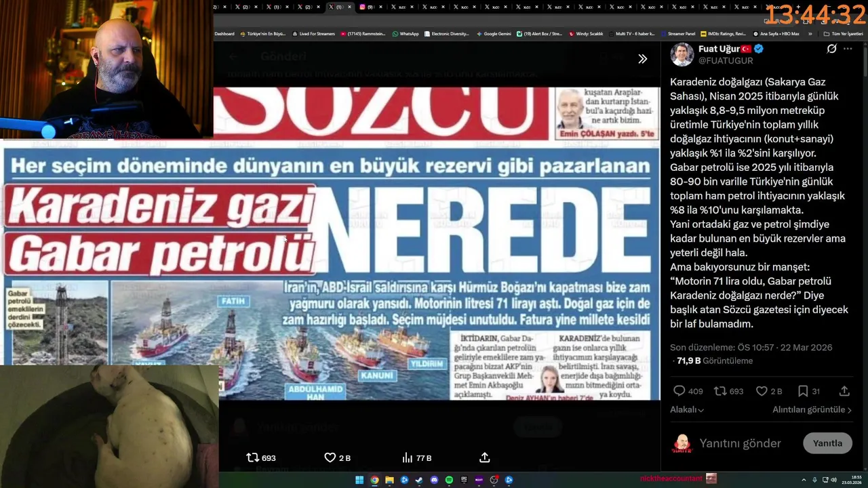The height and width of the screenshot is (488, 868).
Task: Open Grok icon on Fuat Uğur post
Action: (x=831, y=49)
